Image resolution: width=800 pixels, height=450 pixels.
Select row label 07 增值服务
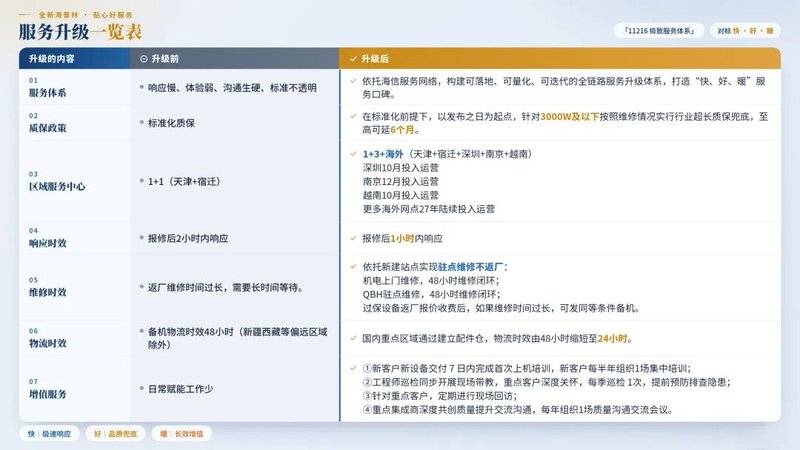point(47,388)
